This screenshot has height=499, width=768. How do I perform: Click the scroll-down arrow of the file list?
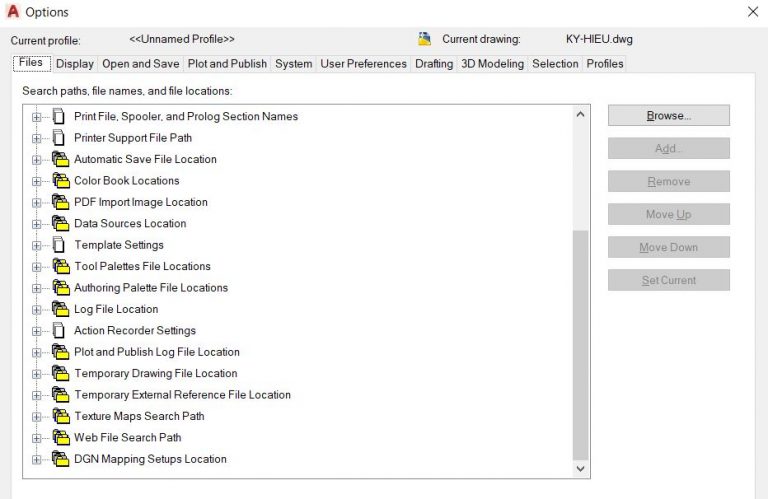pyautogui.click(x=581, y=467)
